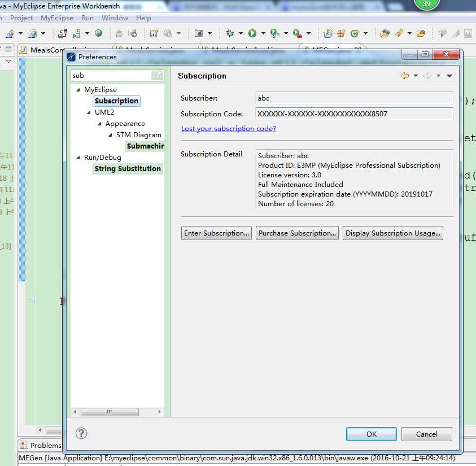Click the open task folder icon

421,33
